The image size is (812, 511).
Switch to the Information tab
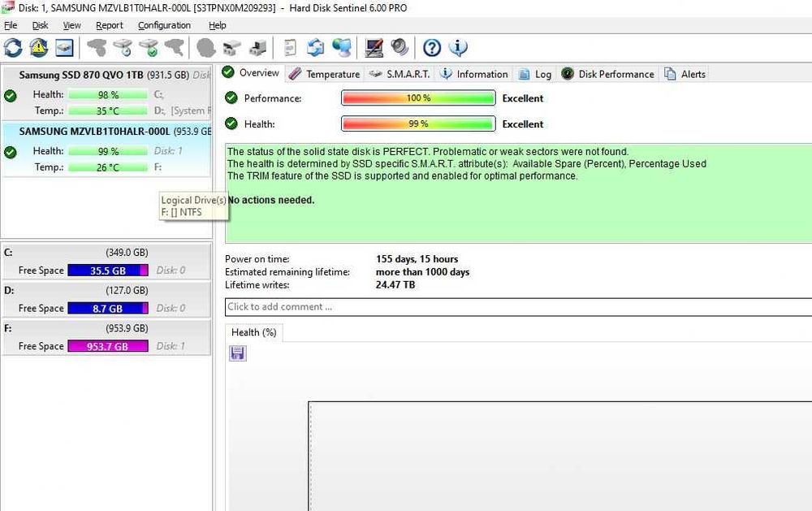474,74
